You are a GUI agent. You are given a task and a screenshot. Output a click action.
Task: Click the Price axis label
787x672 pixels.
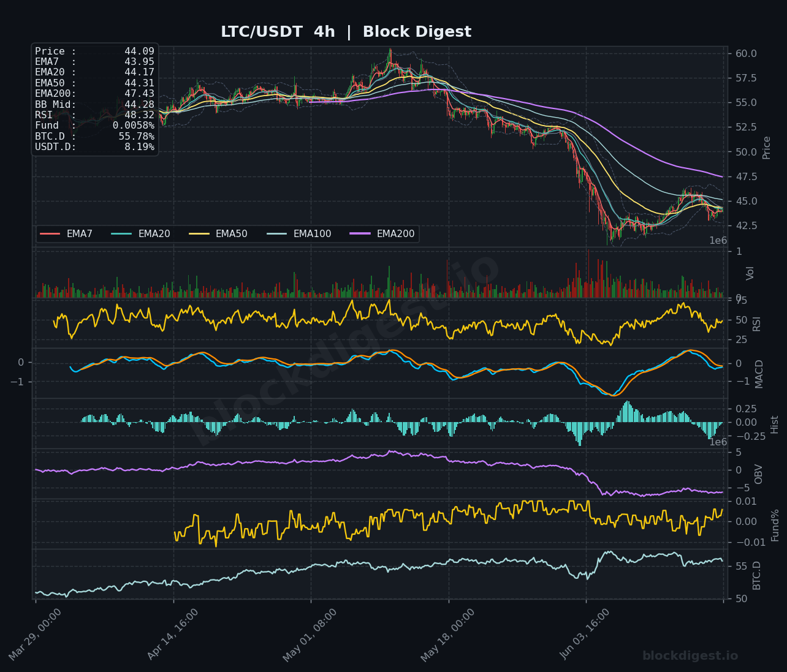click(767, 148)
